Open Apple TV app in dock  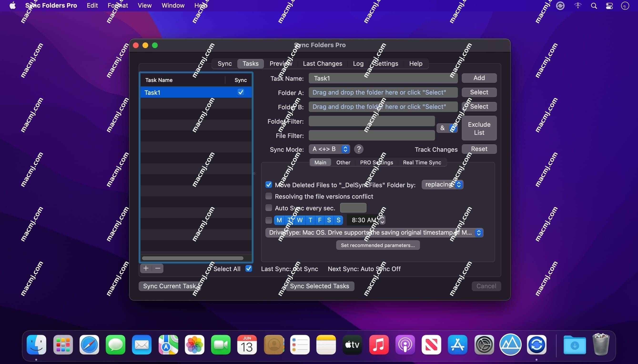352,345
